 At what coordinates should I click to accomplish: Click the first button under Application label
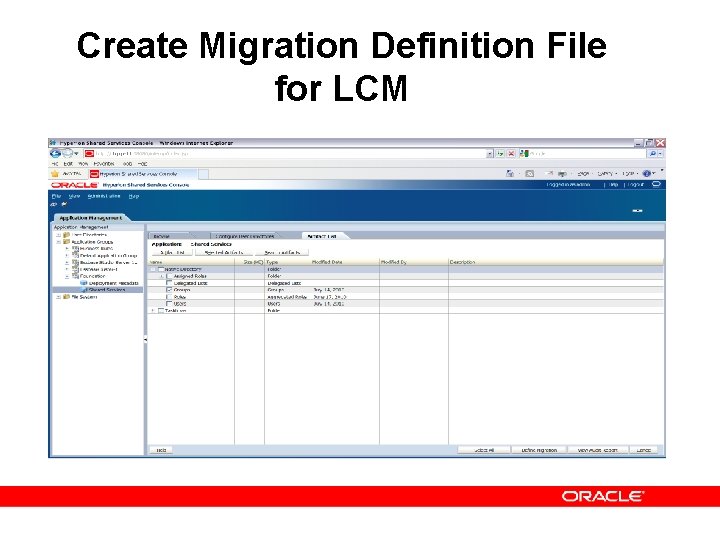(x=173, y=253)
